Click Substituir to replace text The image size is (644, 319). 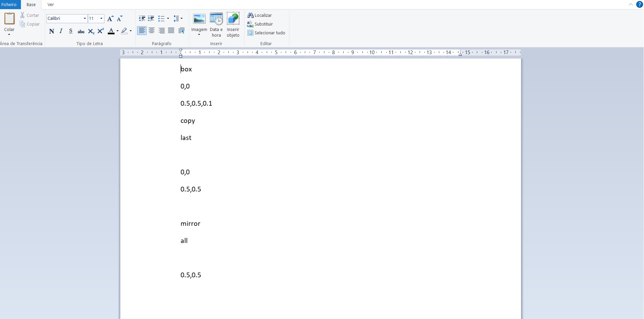tap(260, 24)
